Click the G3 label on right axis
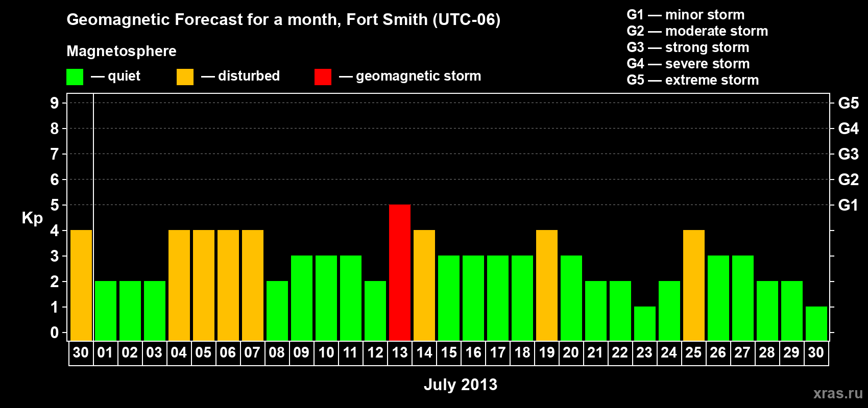Image resolution: width=868 pixels, height=408 pixels. (x=848, y=154)
